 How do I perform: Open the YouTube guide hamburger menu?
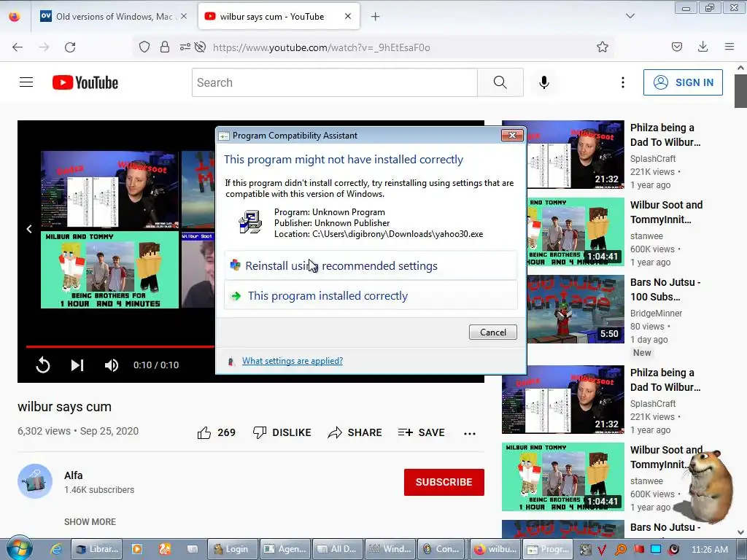[26, 82]
